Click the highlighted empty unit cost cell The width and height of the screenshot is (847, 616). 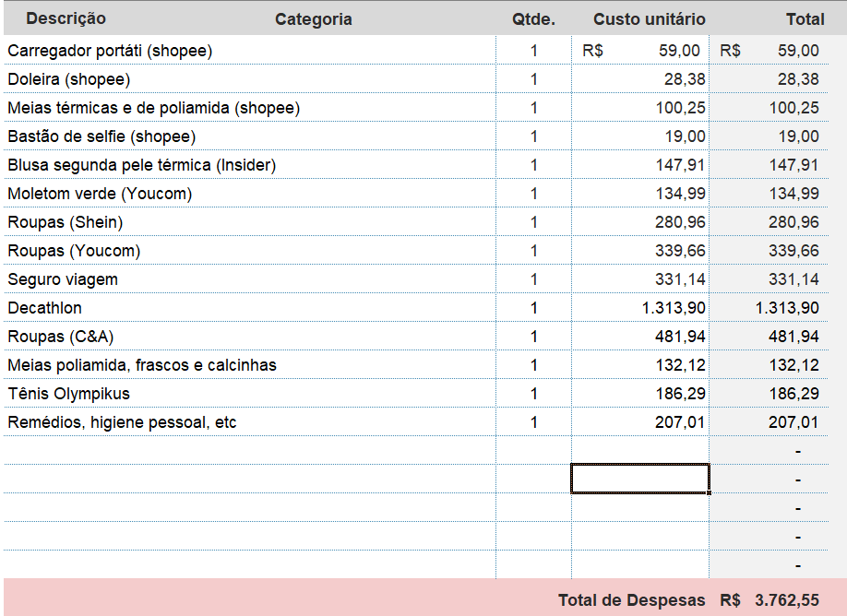pos(640,479)
